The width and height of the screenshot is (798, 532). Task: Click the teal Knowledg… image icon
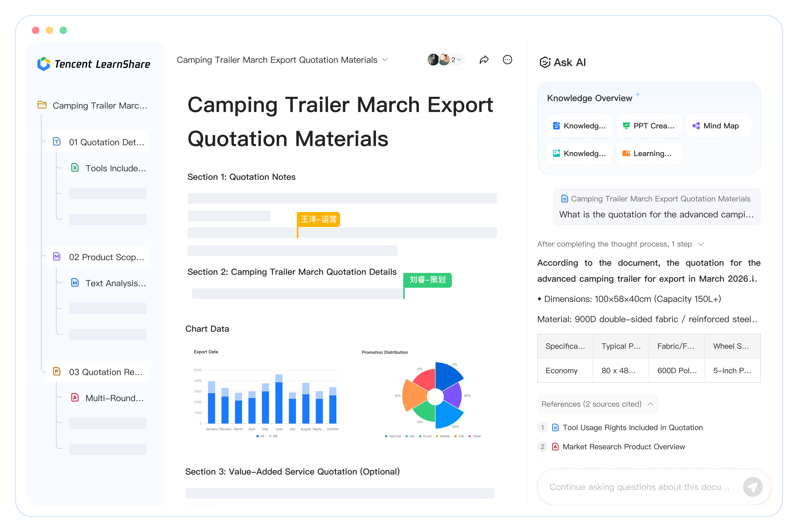(x=556, y=153)
